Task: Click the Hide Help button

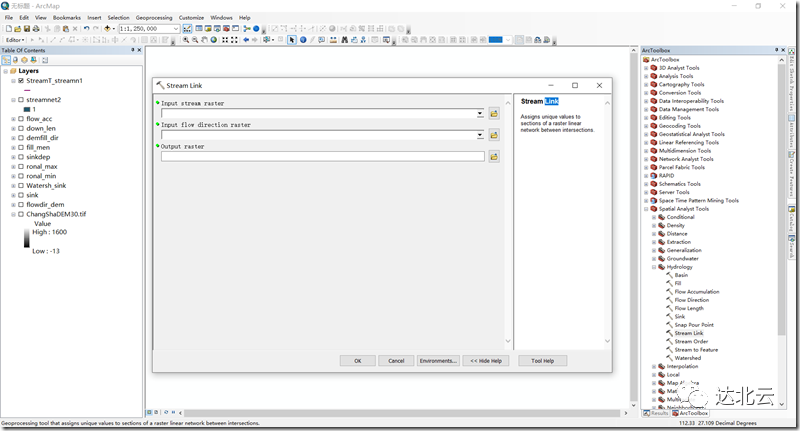Action: (486, 361)
